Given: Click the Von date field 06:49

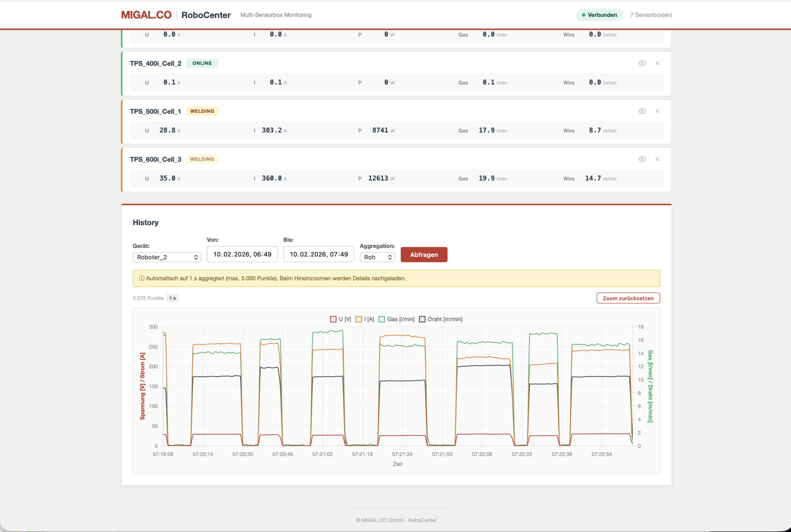Looking at the screenshot, I should click(x=242, y=254).
